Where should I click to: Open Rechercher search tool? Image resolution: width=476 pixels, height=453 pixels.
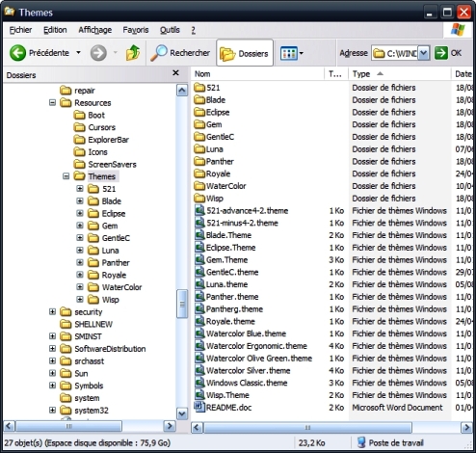pos(180,53)
